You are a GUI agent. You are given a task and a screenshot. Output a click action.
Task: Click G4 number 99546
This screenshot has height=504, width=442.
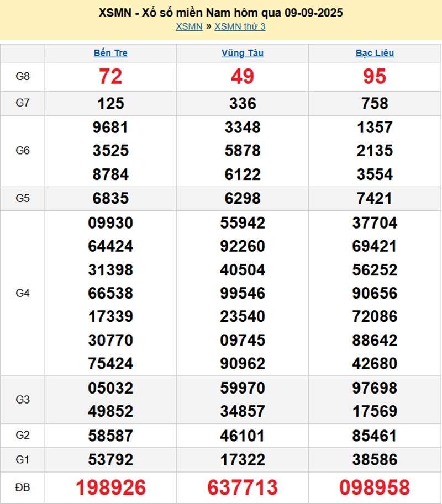[x=243, y=293]
